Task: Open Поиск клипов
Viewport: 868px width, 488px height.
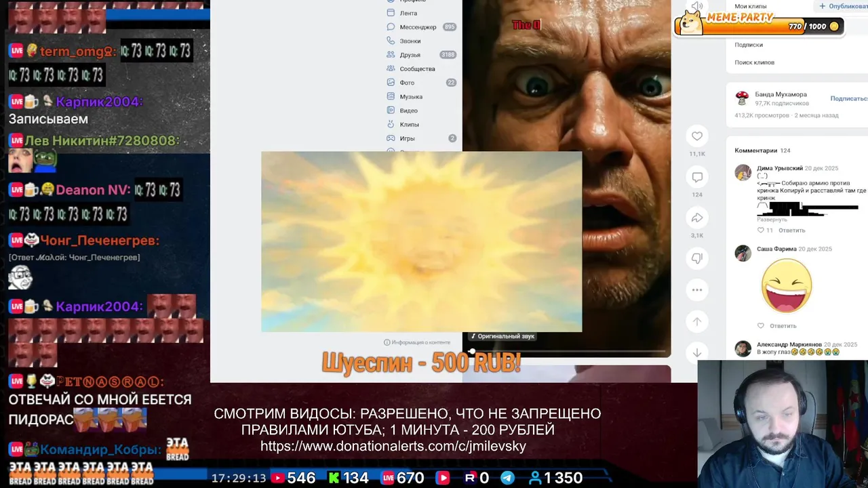Action: 754,62
